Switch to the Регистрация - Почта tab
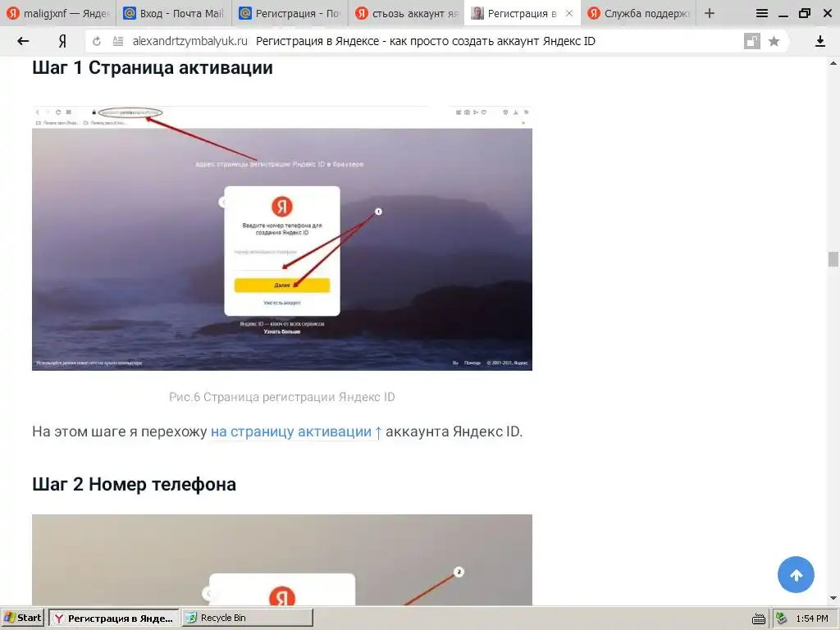Image resolution: width=840 pixels, height=630 pixels. (290, 13)
